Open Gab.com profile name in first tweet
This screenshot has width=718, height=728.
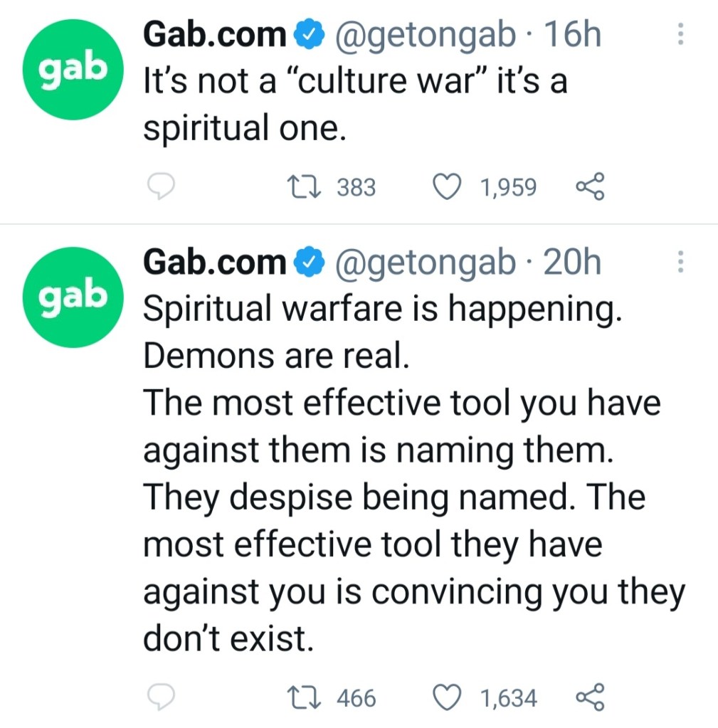point(214,36)
